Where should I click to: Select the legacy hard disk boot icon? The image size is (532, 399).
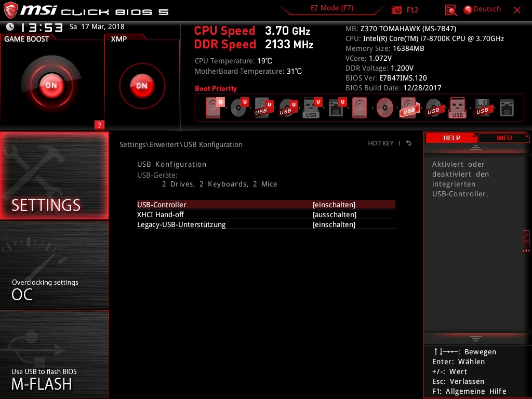tap(360, 108)
